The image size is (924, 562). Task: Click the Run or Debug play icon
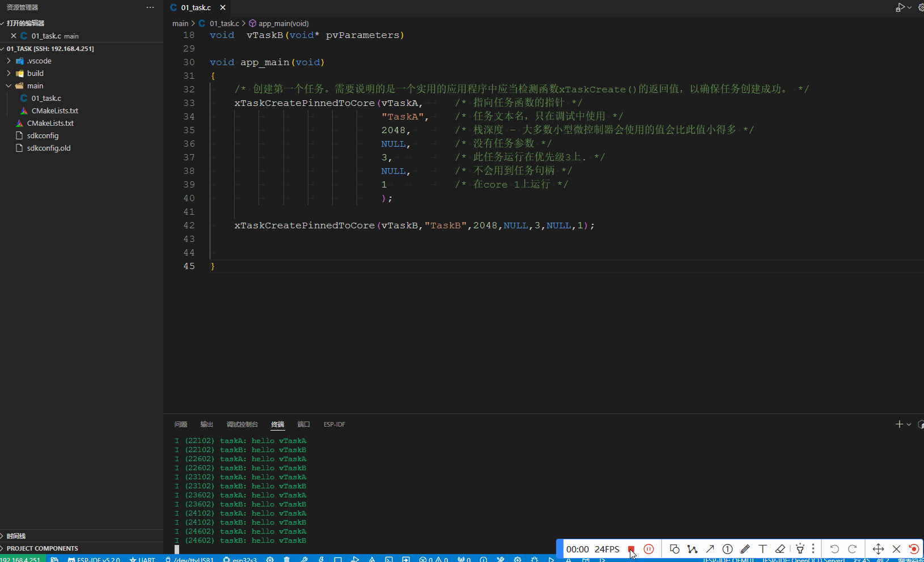[x=900, y=7]
